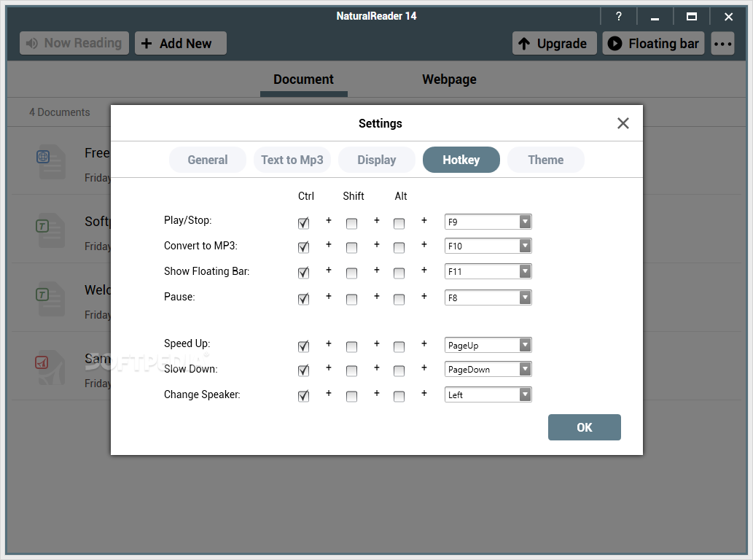This screenshot has height=560, width=753.
Task: Confirm settings with the OK button
Action: tap(585, 427)
